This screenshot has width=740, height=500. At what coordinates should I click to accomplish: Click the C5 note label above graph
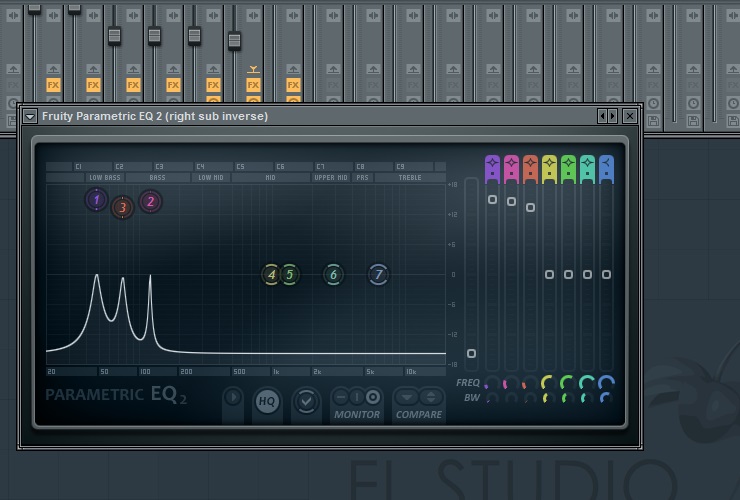241,167
